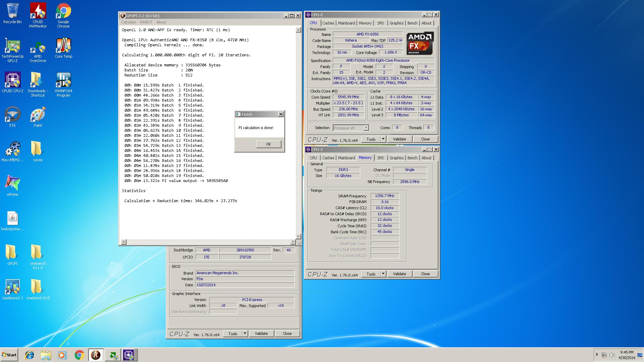644x362 pixels.
Task: Launch Geekbench 3 desktop icon
Action: coord(12,290)
